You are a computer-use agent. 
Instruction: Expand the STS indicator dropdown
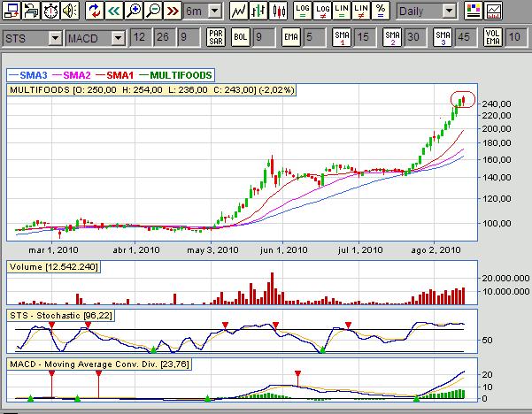pyautogui.click(x=55, y=39)
